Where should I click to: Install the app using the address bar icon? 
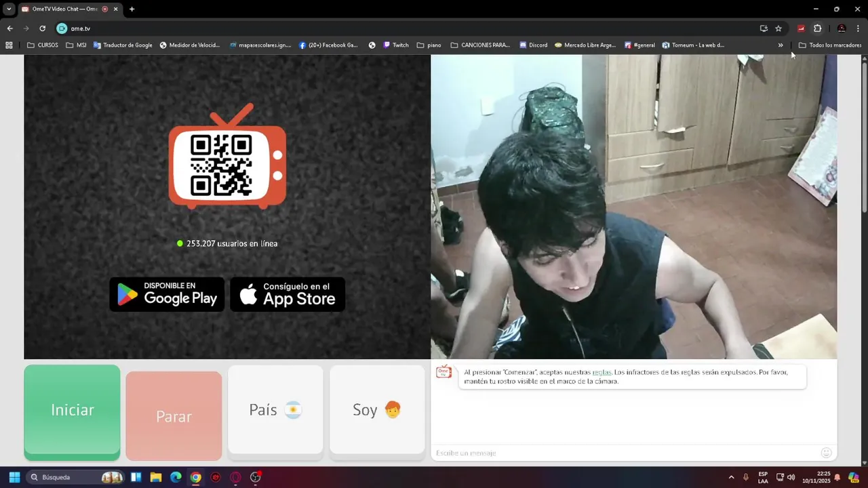(764, 28)
